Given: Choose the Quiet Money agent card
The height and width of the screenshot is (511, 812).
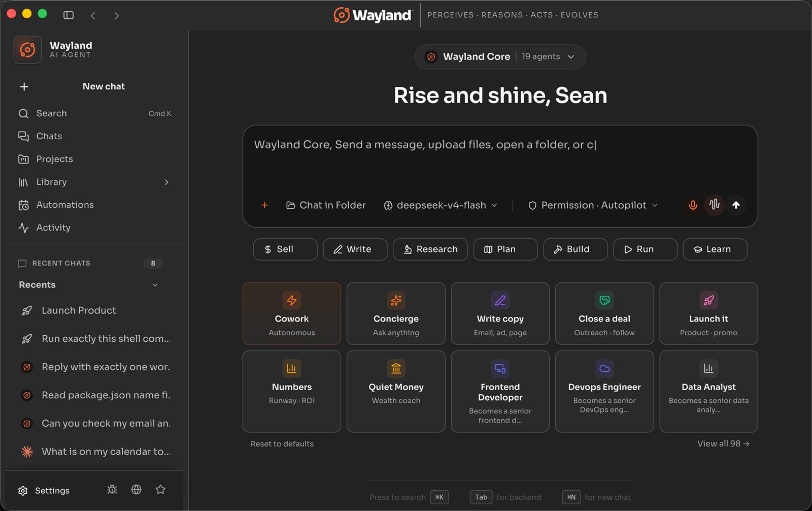Looking at the screenshot, I should coord(396,391).
